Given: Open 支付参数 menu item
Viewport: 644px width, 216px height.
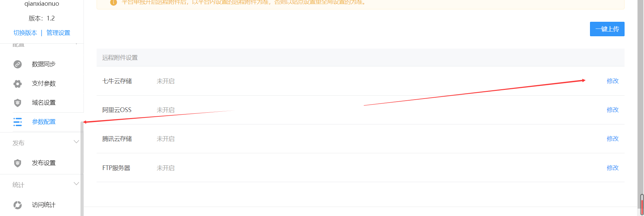Looking at the screenshot, I should (44, 84).
